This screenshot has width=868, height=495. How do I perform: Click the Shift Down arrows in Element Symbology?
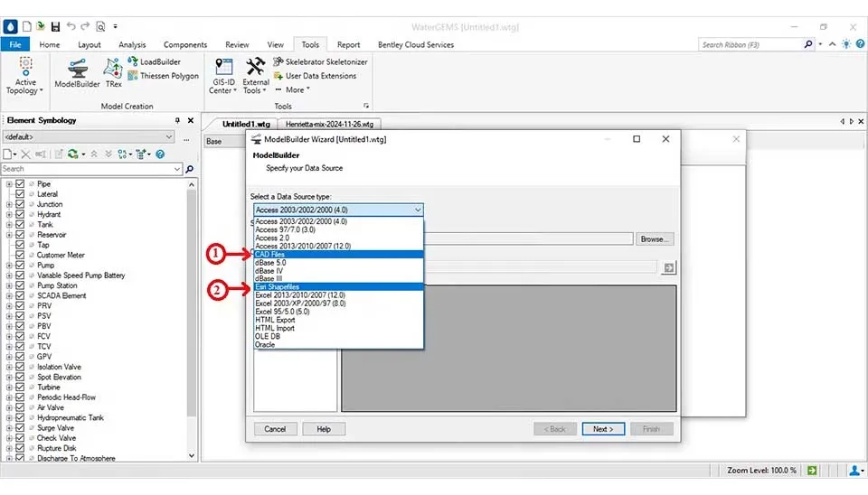[x=108, y=154]
